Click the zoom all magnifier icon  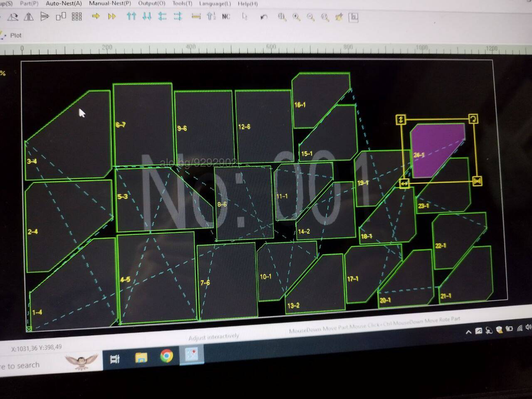click(x=325, y=17)
